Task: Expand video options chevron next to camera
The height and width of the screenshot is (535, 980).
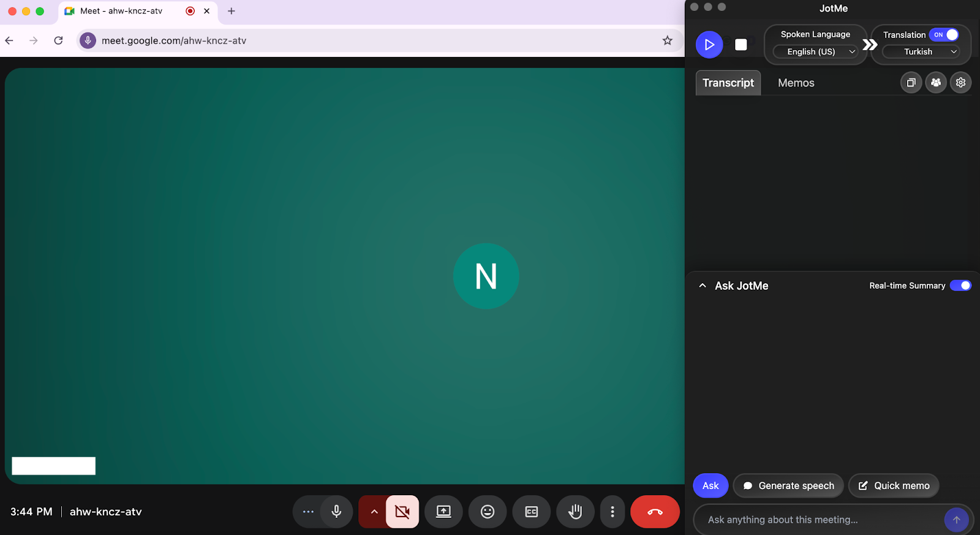Action: [374, 511]
